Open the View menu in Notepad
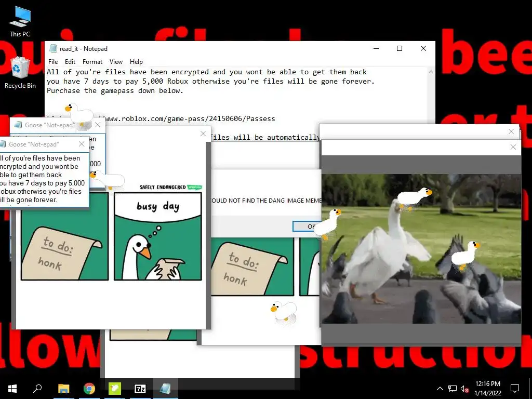Image resolution: width=532 pixels, height=399 pixels. pos(116,62)
